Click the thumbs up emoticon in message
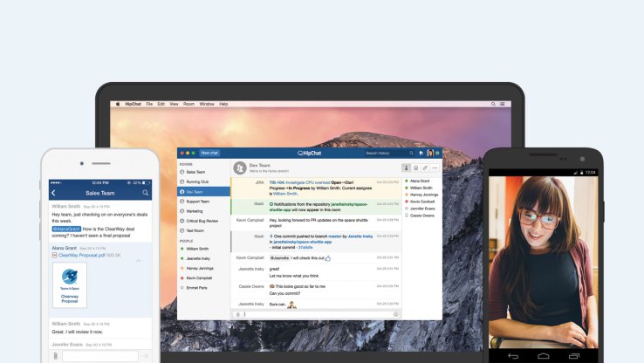644x363 pixels. (x=328, y=258)
